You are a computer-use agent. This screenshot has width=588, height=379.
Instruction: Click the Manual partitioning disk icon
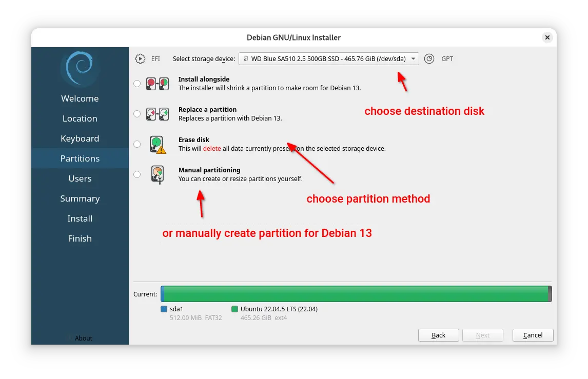pyautogui.click(x=158, y=175)
